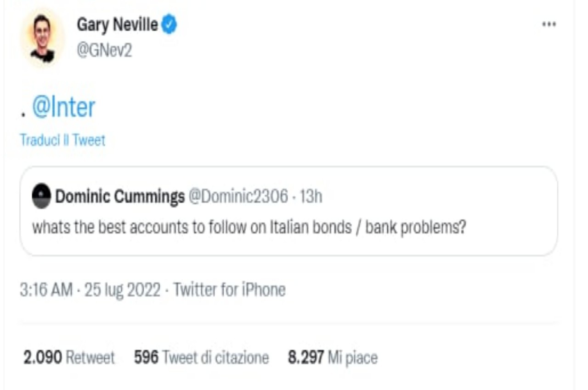
Task: Click the 13h timestamp on quoted tweet
Action: click(311, 197)
